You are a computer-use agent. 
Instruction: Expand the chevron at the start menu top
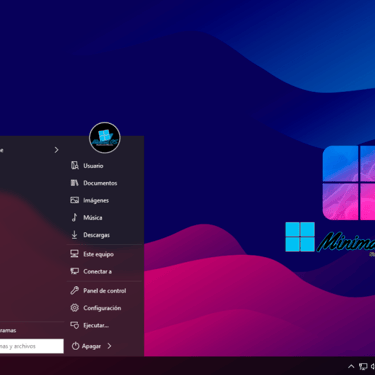(56, 150)
